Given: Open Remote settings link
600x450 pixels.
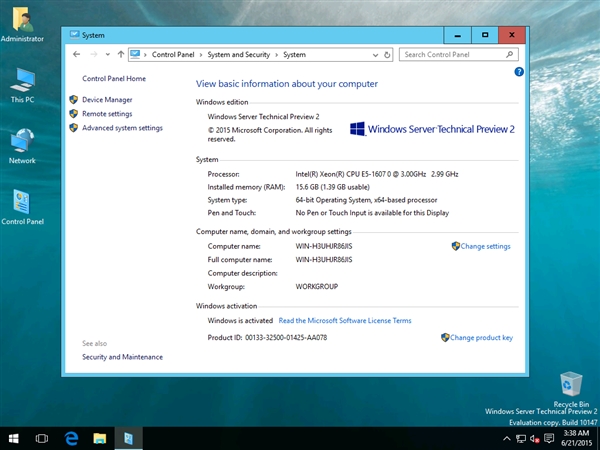Looking at the screenshot, I should [107, 114].
